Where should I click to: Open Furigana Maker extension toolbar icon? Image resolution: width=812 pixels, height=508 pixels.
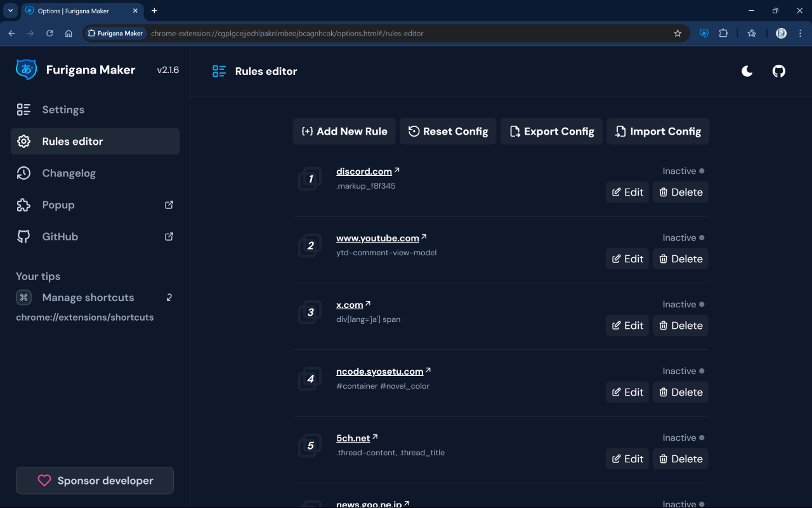(x=704, y=33)
